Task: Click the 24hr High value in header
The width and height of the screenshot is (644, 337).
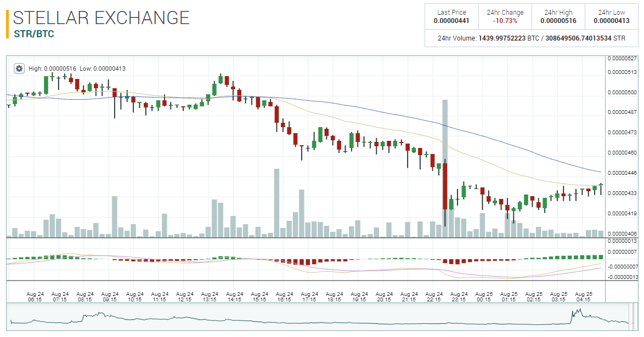Action: tap(558, 21)
